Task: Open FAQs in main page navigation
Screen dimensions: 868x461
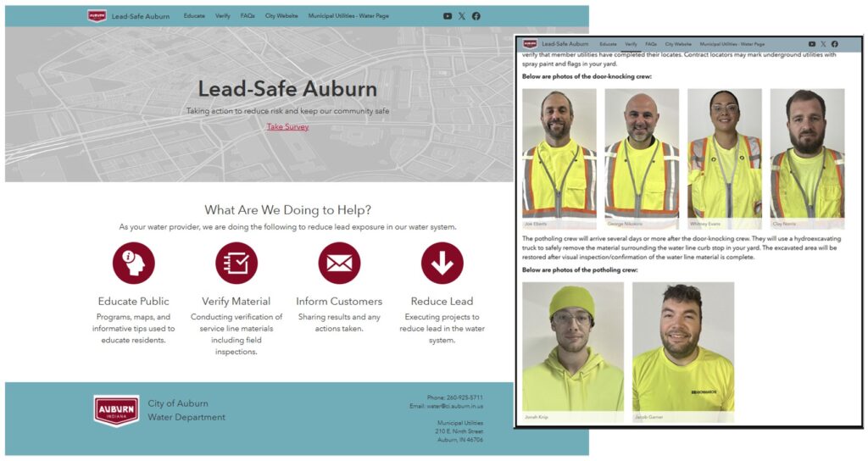Action: [x=248, y=16]
